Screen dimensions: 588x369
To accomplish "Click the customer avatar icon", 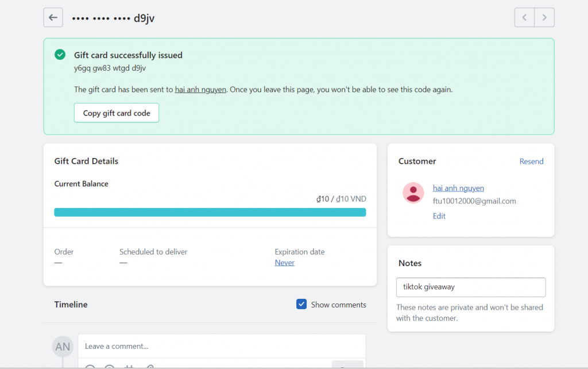I will click(x=413, y=193).
